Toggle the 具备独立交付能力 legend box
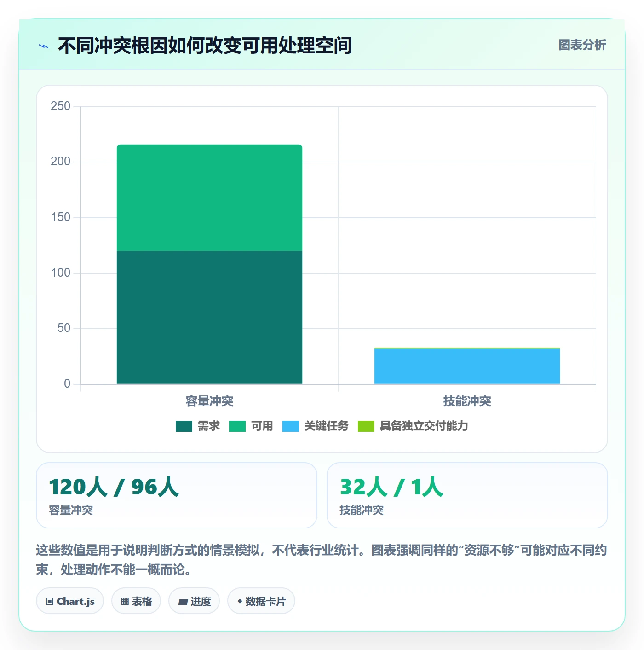Image resolution: width=644 pixels, height=650 pixels. pos(366,426)
